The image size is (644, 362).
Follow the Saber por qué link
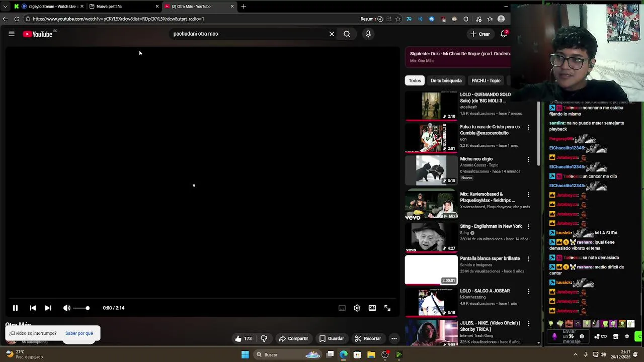[x=79, y=333]
